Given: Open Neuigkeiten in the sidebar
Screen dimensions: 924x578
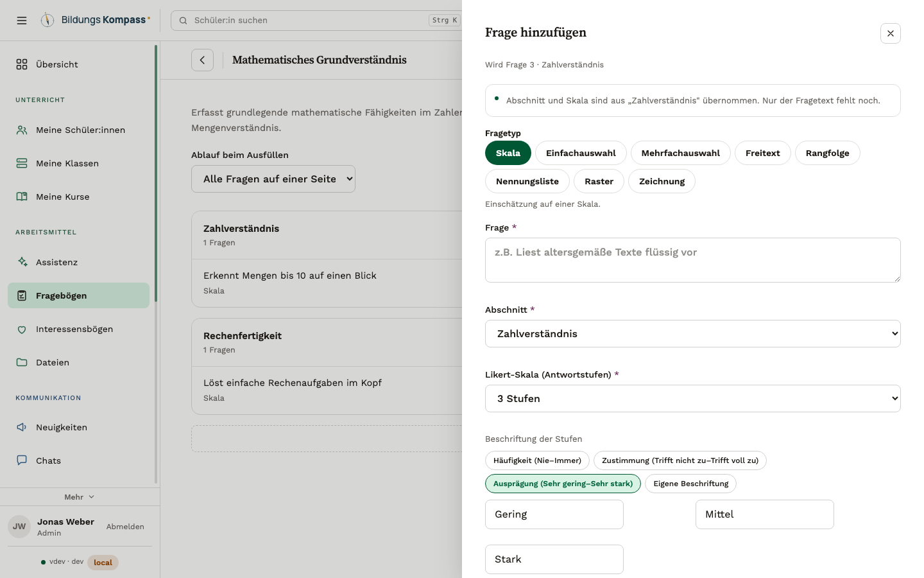Looking at the screenshot, I should click(x=78, y=427).
